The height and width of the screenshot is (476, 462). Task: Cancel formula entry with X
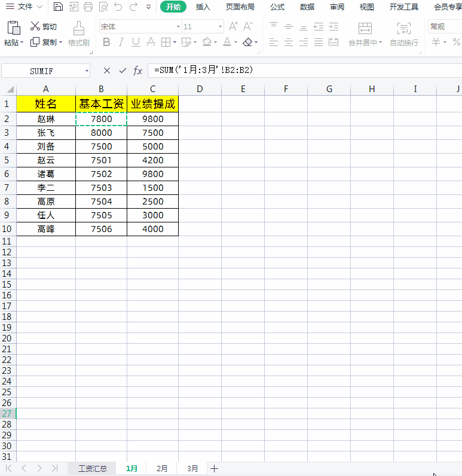pos(107,71)
